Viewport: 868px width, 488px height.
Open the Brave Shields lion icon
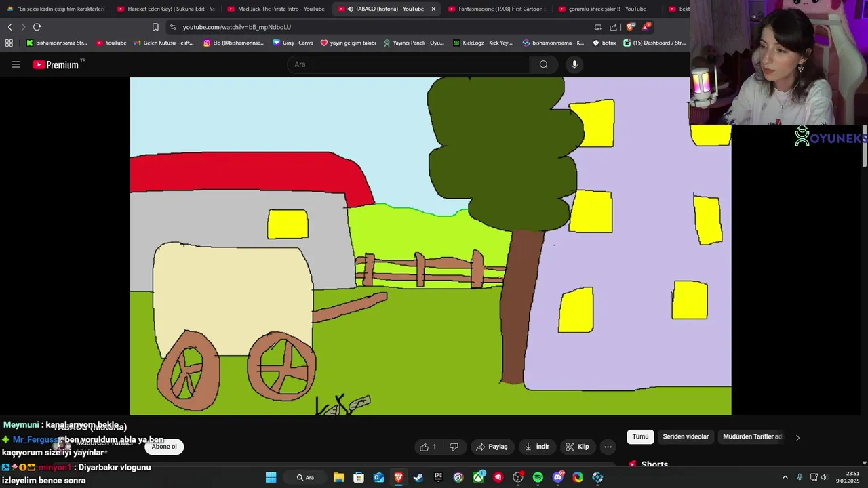(630, 27)
